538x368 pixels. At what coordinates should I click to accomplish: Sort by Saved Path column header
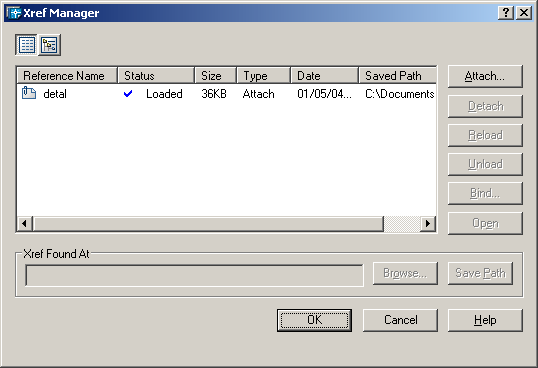coord(398,75)
